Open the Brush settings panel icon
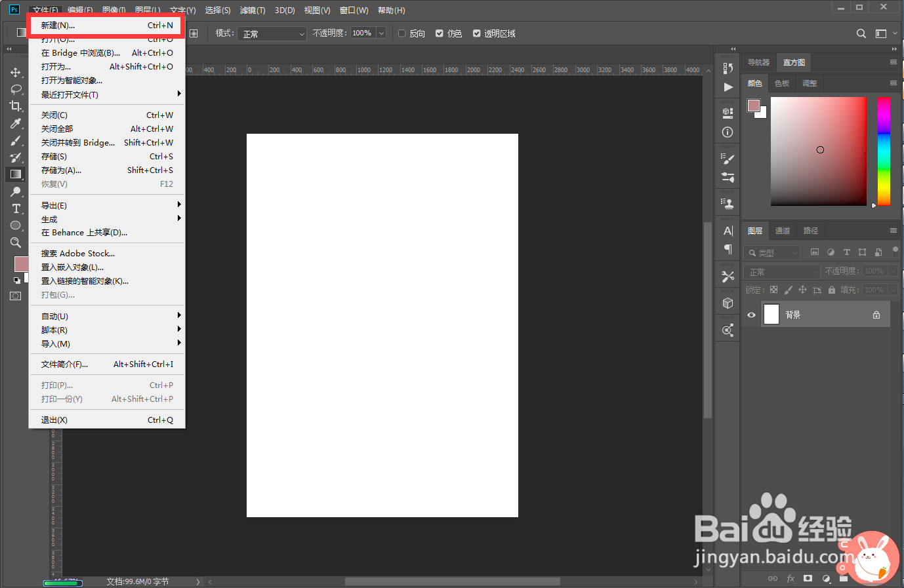The width and height of the screenshot is (904, 588). (728, 158)
